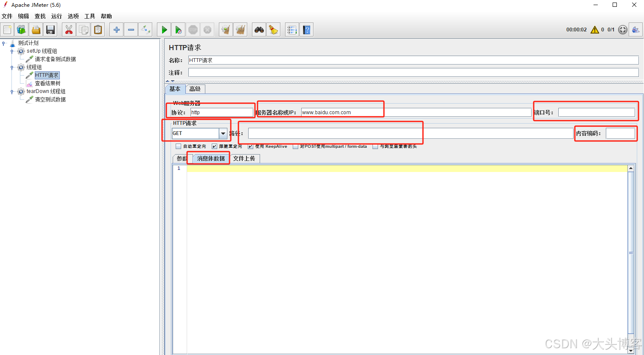Click the Paste clipboard icon
The height and width of the screenshot is (355, 644).
coord(98,30)
